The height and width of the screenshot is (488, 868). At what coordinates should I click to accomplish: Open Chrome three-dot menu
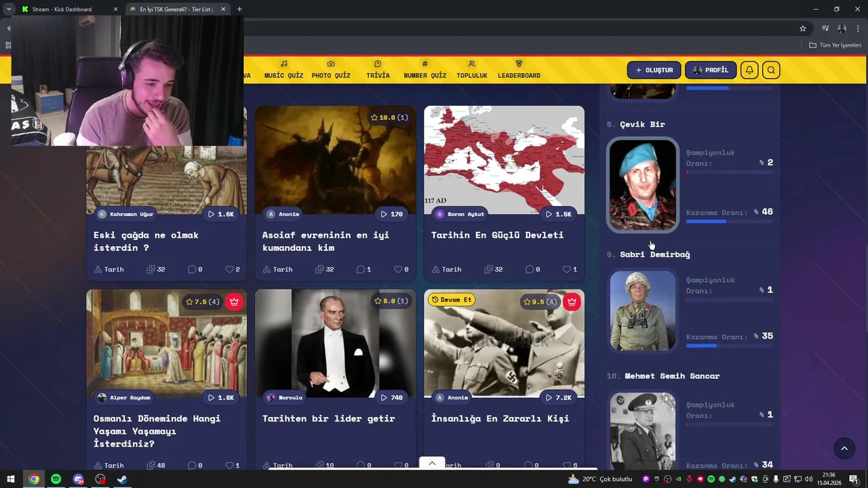(858, 28)
